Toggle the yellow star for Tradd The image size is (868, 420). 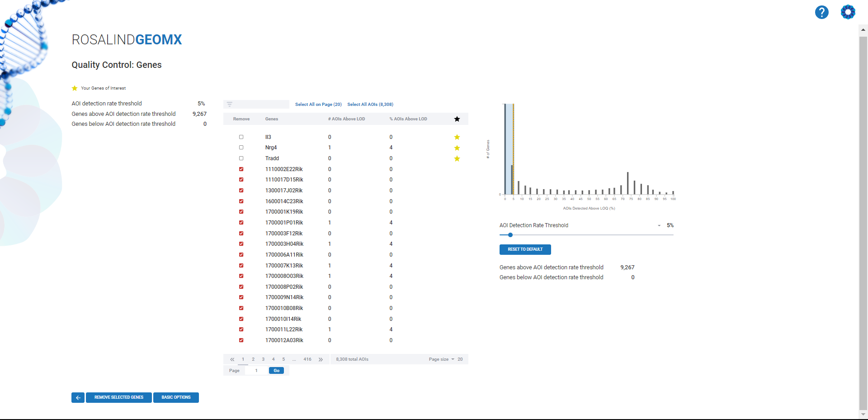coord(457,158)
